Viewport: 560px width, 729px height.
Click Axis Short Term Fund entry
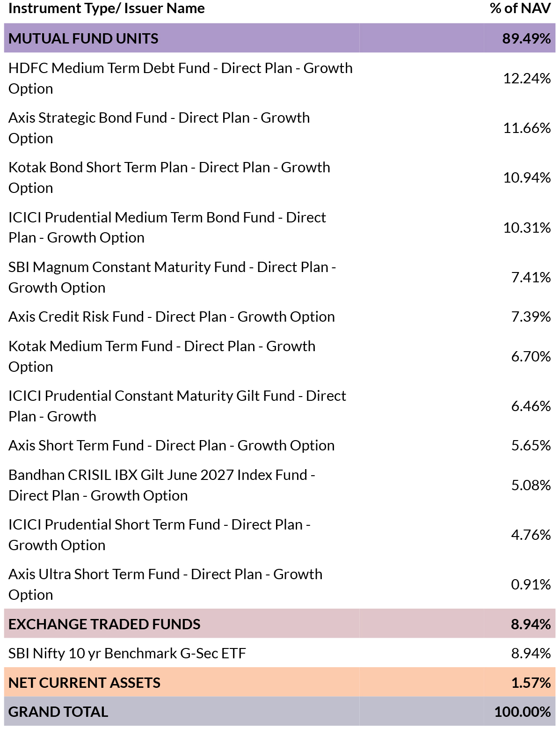(171, 445)
